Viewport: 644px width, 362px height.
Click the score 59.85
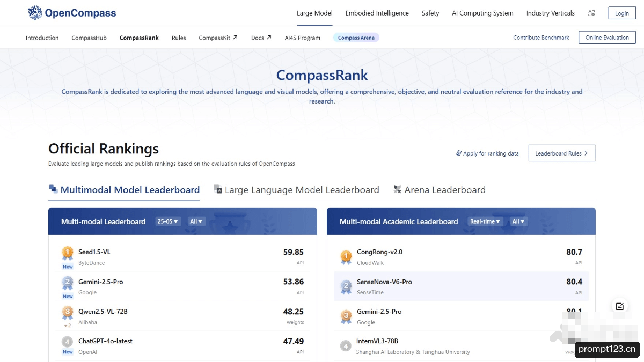294,252
